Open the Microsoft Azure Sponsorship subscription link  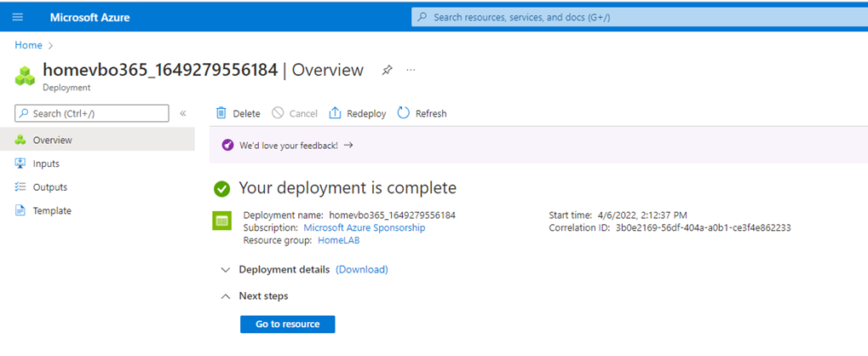[x=364, y=228]
